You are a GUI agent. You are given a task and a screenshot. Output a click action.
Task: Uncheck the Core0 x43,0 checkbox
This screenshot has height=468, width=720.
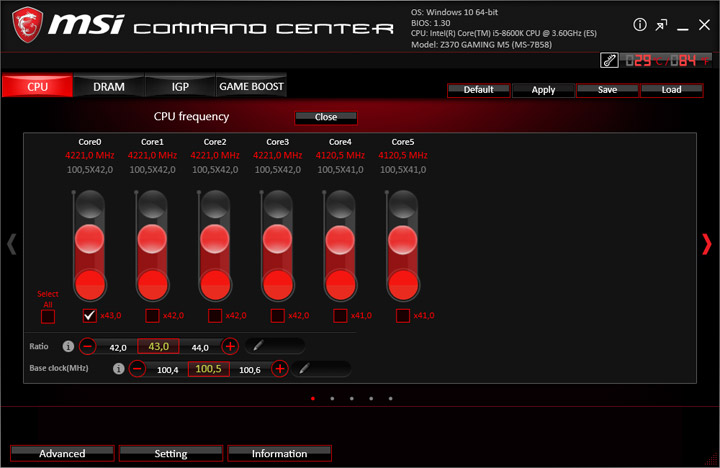(90, 316)
